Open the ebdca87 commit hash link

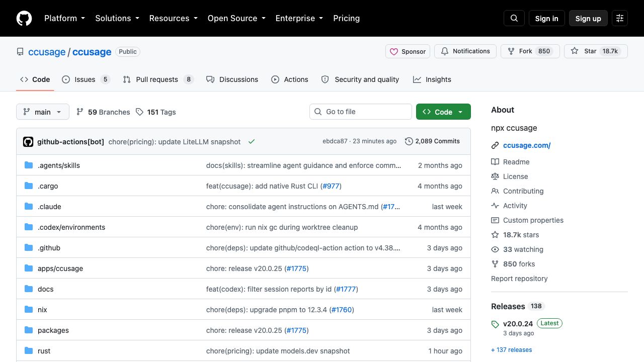point(335,141)
